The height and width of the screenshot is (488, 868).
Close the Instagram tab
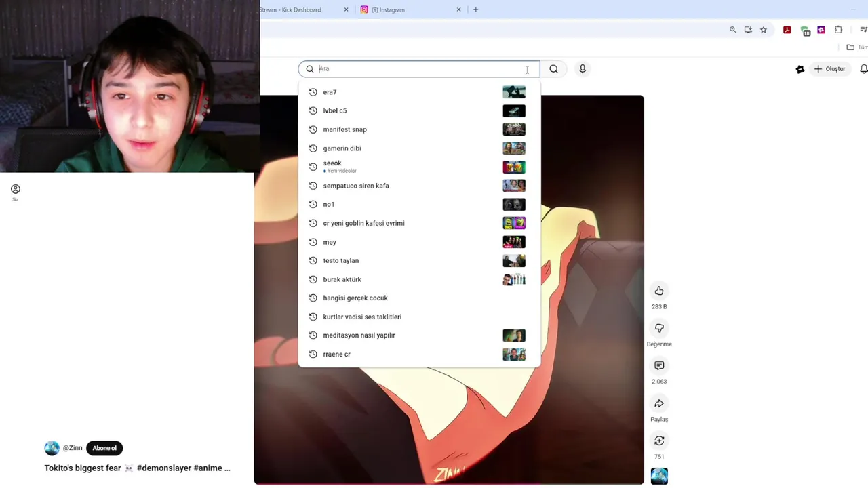pyautogui.click(x=459, y=9)
